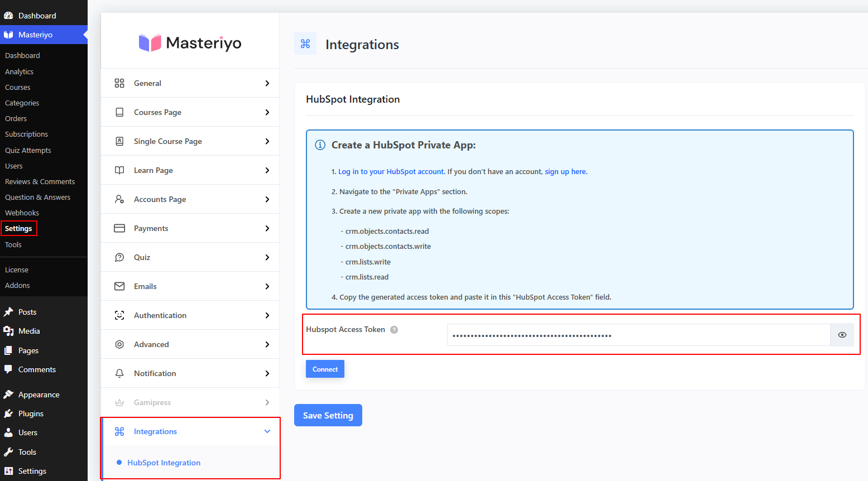Click the Gamipress crown icon
This screenshot has width=868, height=481.
coord(119,402)
